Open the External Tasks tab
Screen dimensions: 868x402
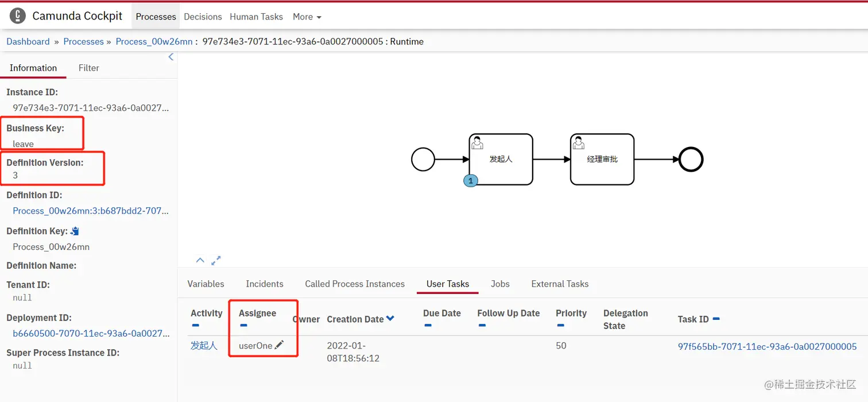point(560,284)
